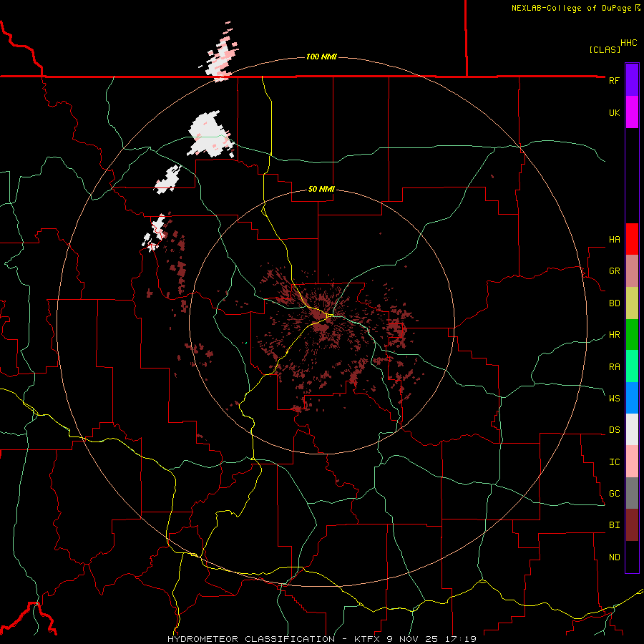Click the HR legend label

click(x=614, y=335)
